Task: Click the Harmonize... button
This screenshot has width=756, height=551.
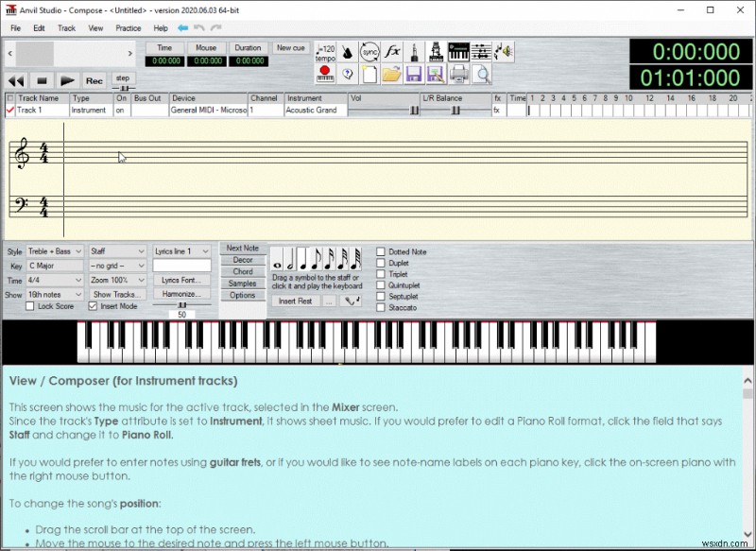Action: 181,294
